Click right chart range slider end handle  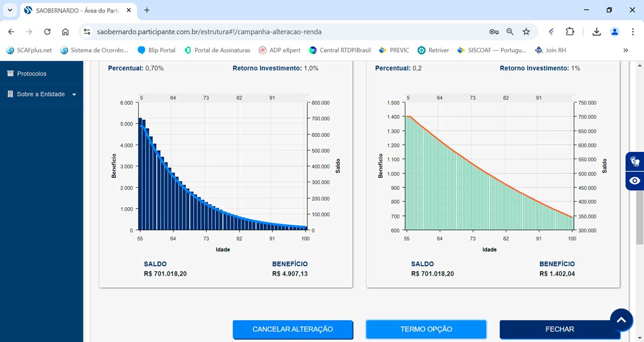coord(574,98)
